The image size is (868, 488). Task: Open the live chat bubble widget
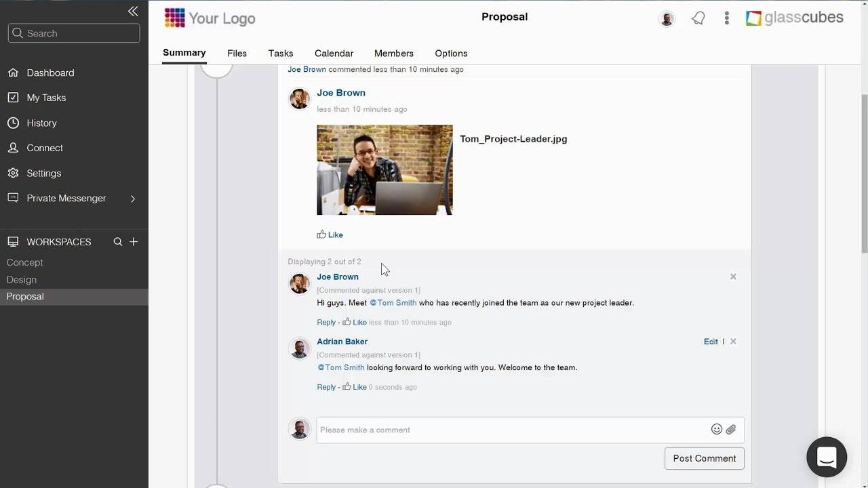point(826,457)
